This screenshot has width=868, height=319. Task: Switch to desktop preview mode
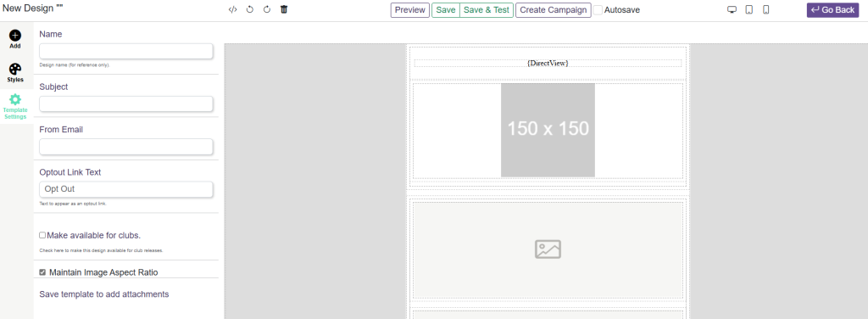tap(732, 10)
